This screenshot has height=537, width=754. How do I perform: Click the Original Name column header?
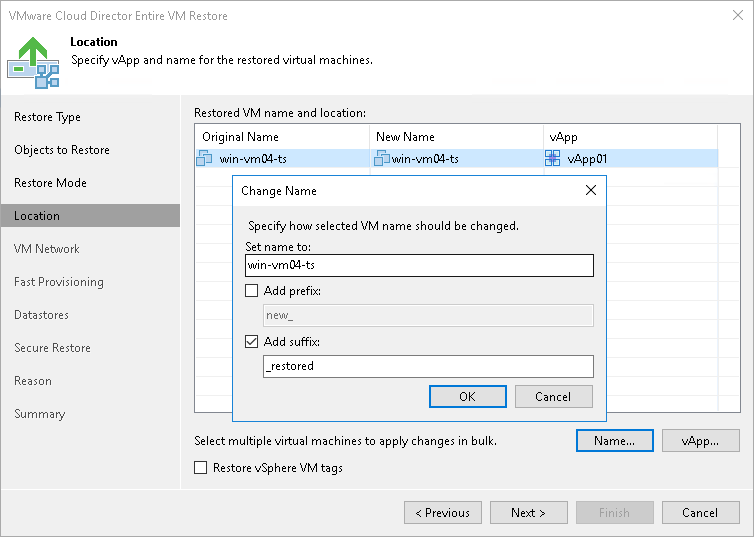282,137
